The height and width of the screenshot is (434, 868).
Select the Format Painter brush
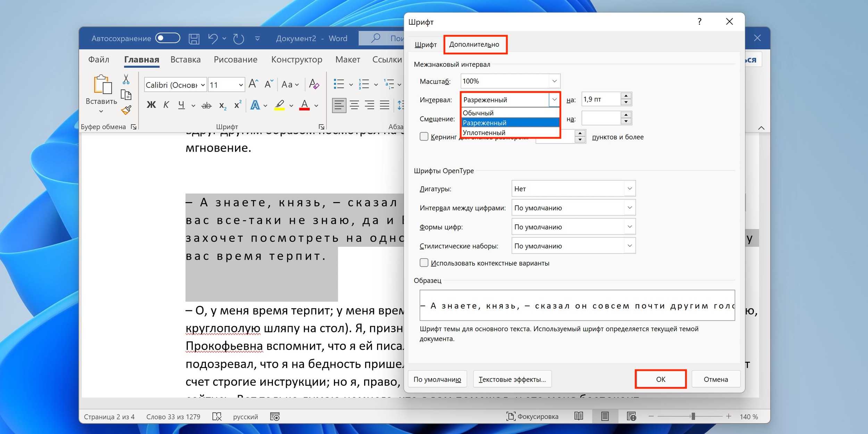[x=126, y=110]
